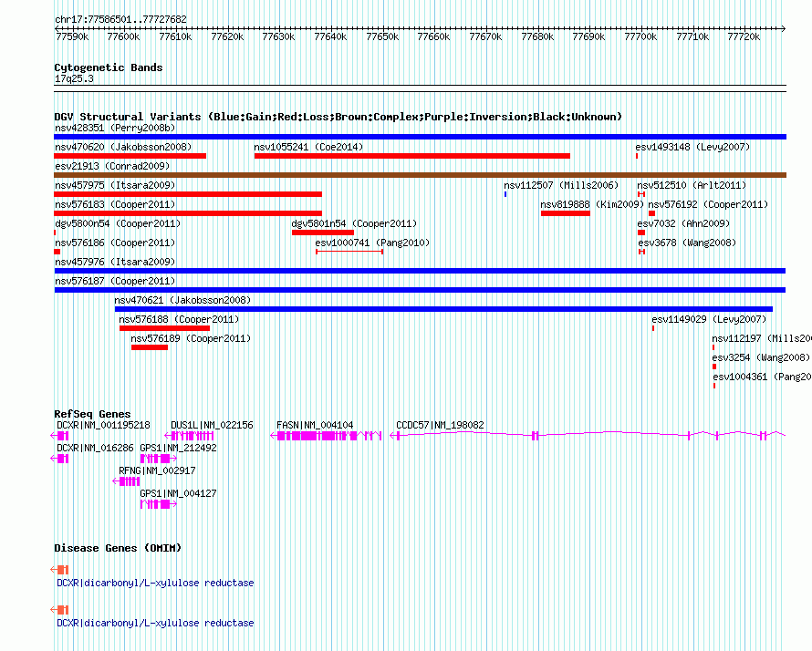Open the esv1493148 (Levy2007) variant label
This screenshot has height=651, width=812.
pyautogui.click(x=692, y=147)
